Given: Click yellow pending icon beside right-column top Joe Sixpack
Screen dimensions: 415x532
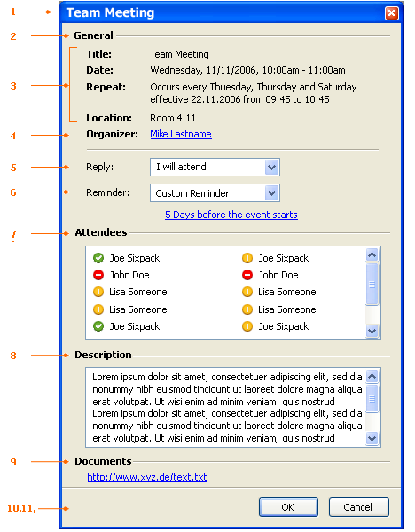Looking at the screenshot, I should (247, 258).
